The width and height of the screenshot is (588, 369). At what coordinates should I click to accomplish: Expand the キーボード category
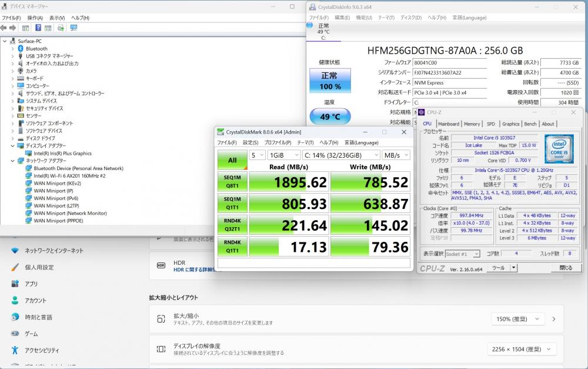click(12, 78)
